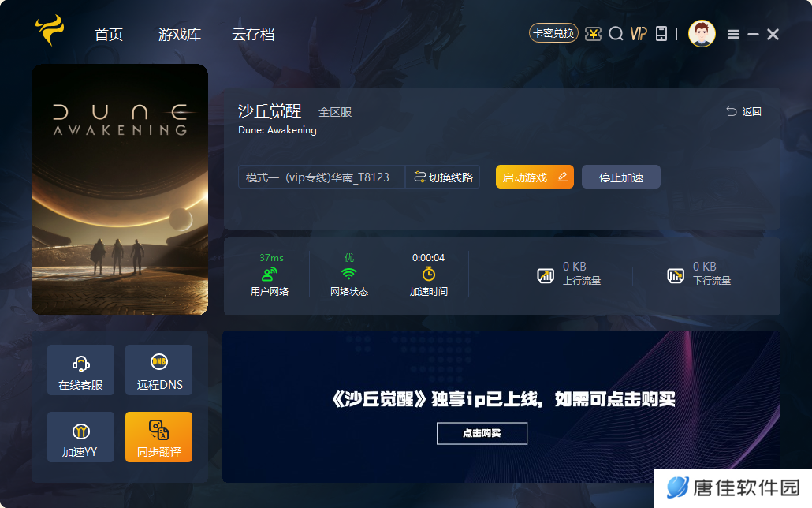The image size is (812, 508).
Task: Click the 停止加速 stop button
Action: 621,177
